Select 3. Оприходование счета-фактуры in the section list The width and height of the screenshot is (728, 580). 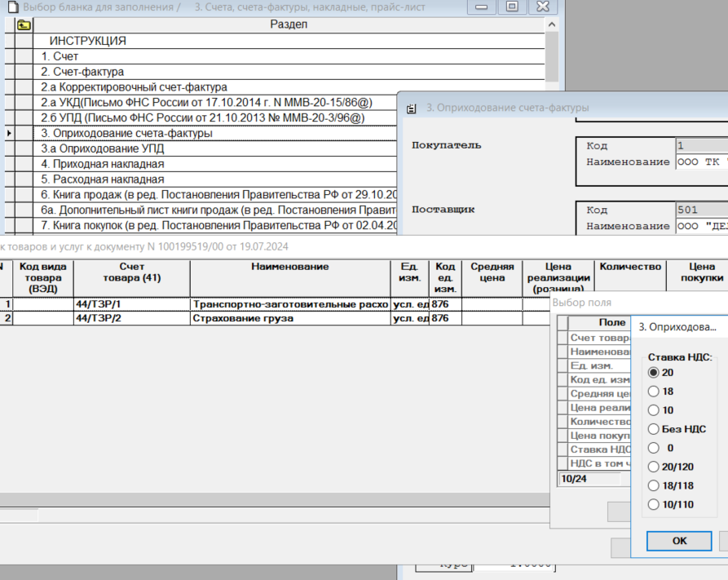pyautogui.click(x=215, y=133)
